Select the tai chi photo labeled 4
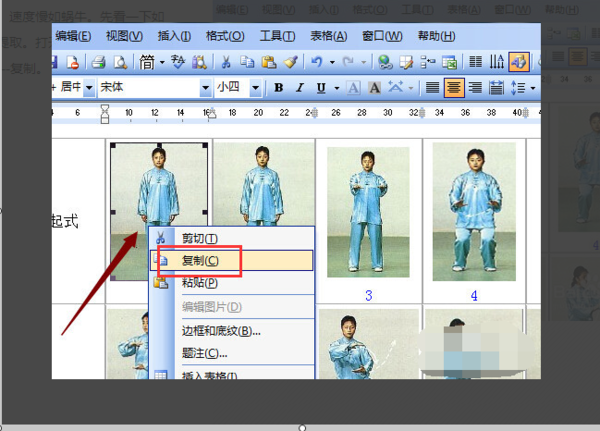Screen dimensions: 600x431 coord(474,212)
